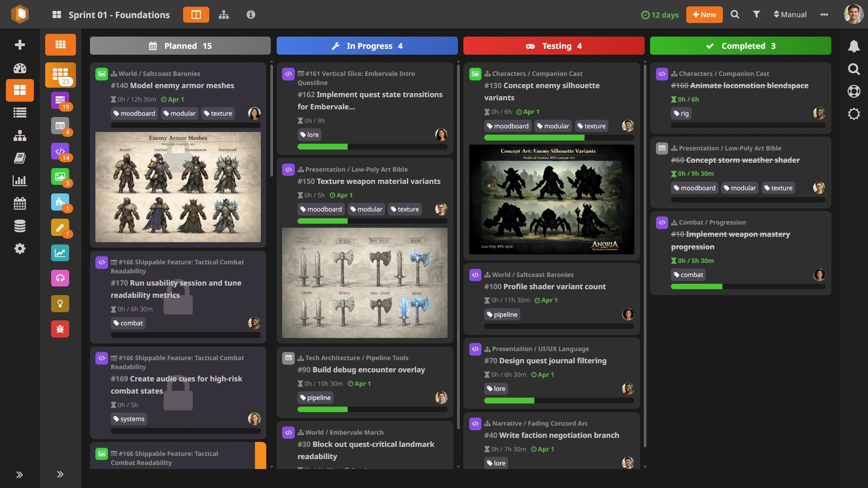Open the user profile avatar menu

pos(853,14)
